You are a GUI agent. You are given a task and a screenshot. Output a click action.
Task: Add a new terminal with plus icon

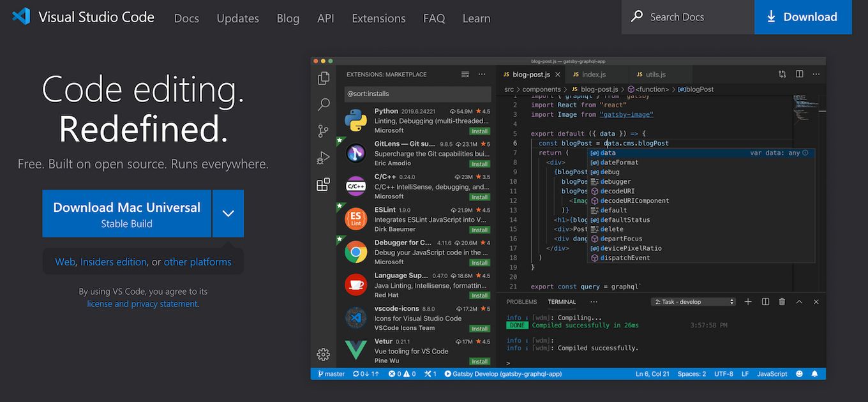[x=748, y=302]
